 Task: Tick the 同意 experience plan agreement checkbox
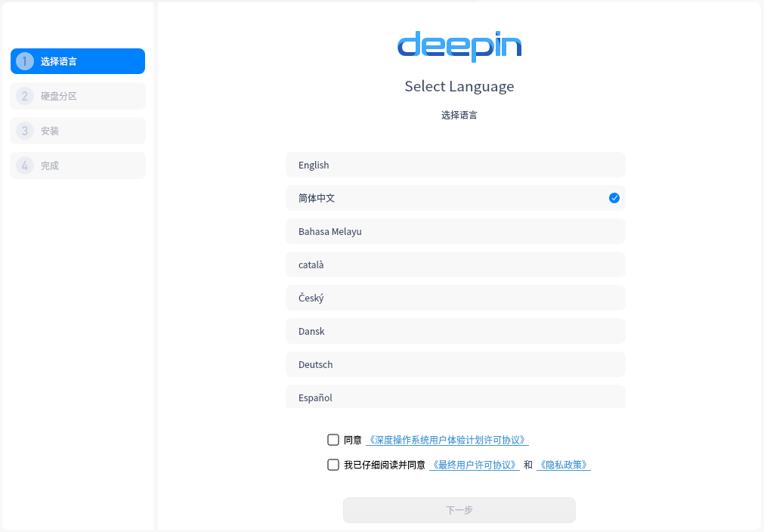333,440
